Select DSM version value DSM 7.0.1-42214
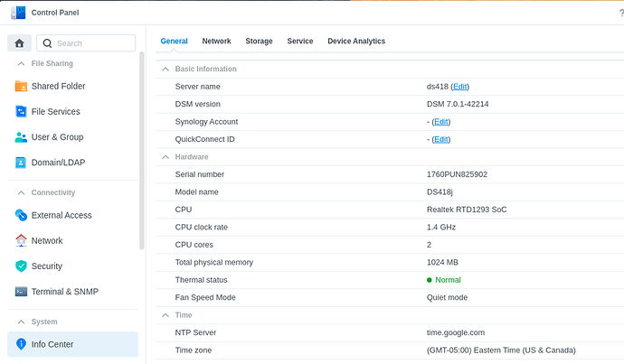This screenshot has width=624, height=364. click(x=458, y=104)
